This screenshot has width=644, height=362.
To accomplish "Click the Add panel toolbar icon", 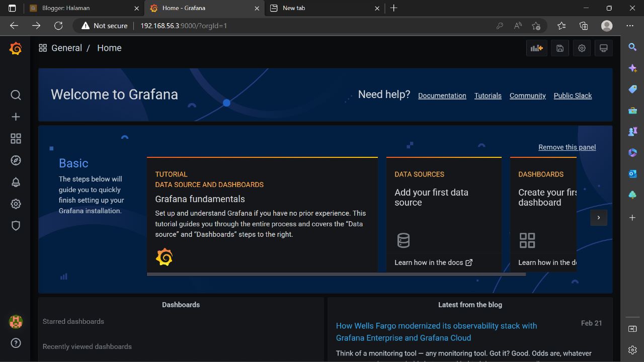I will pyautogui.click(x=537, y=48).
